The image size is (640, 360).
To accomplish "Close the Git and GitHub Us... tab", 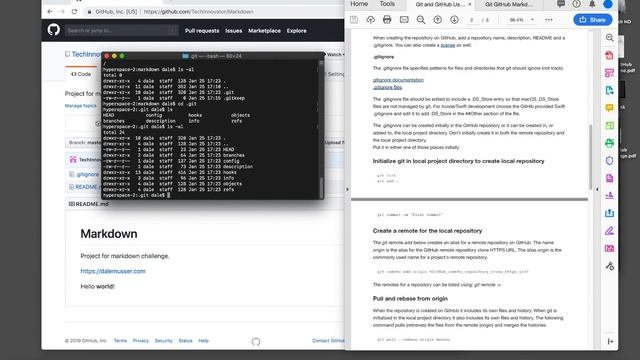I will pyautogui.click(x=470, y=4).
